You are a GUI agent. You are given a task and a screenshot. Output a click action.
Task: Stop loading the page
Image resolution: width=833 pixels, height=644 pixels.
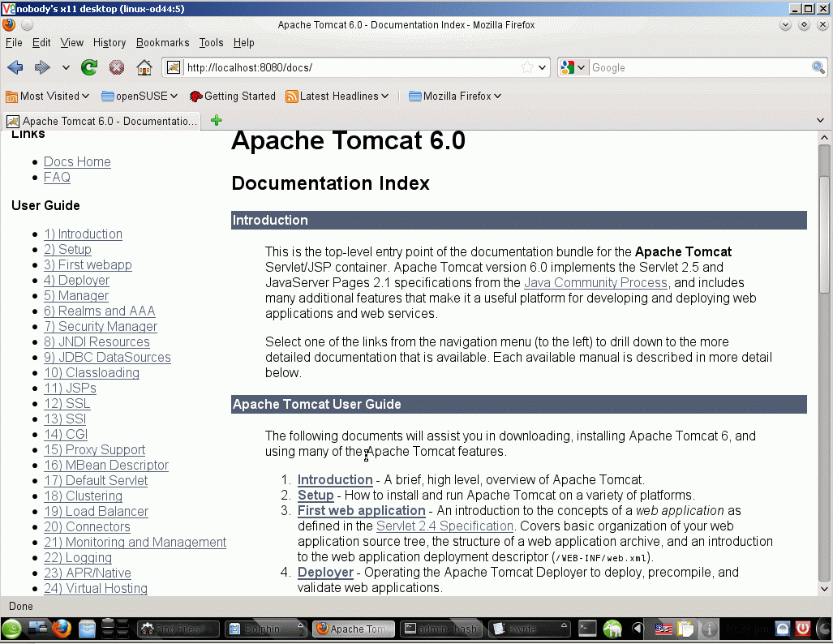click(116, 67)
